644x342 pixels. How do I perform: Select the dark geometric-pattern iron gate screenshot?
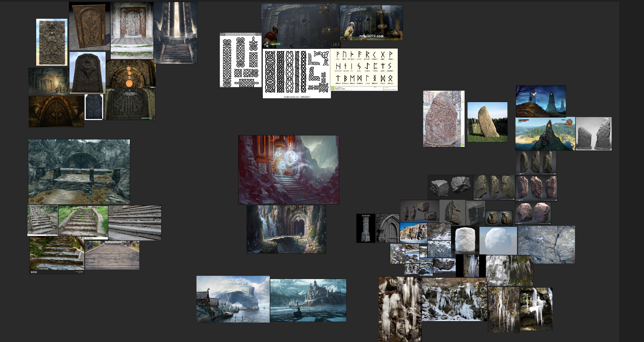point(130,104)
